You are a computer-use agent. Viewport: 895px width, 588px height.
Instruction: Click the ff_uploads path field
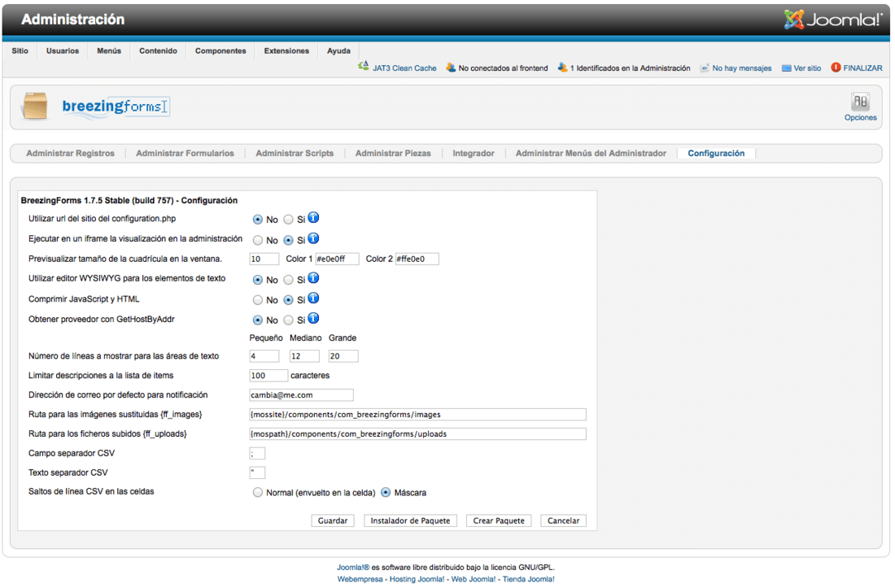point(418,434)
